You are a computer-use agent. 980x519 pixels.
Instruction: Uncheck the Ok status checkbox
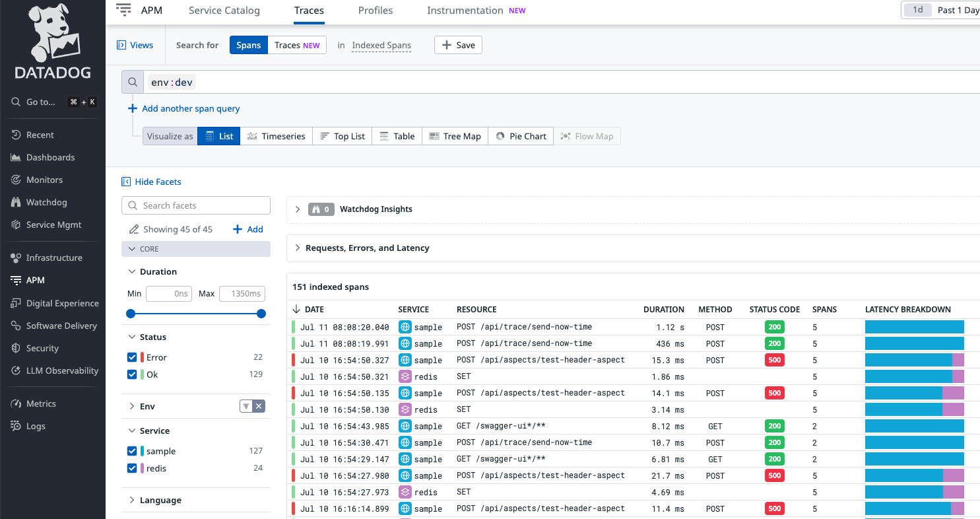(x=132, y=374)
